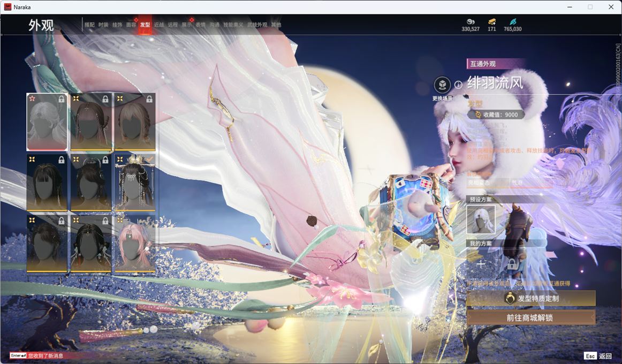Click the 预设方案 section header
Screen dimensions: 622x364
click(481, 200)
